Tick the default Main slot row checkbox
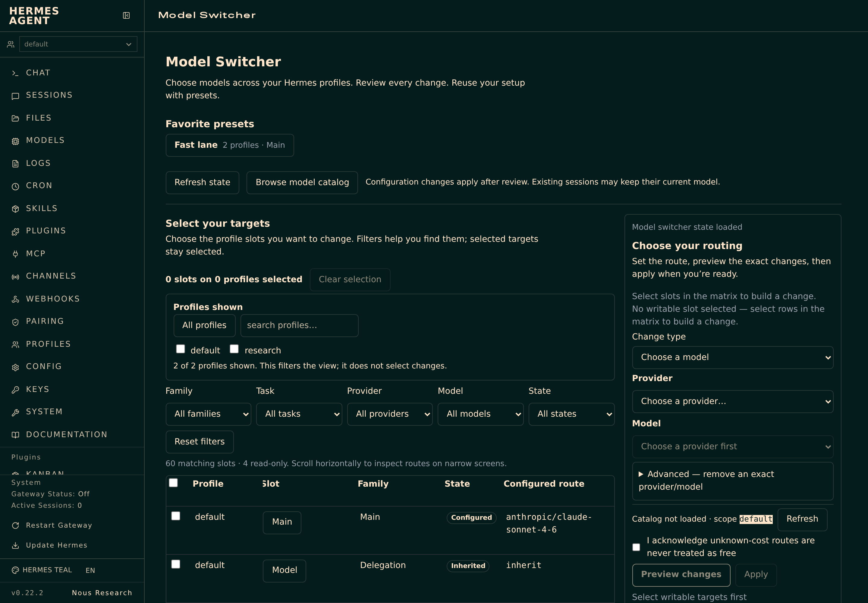The image size is (868, 603). (176, 516)
